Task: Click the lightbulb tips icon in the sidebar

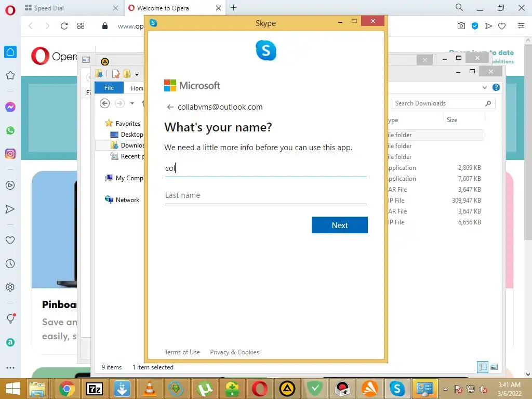Action: pyautogui.click(x=10, y=319)
